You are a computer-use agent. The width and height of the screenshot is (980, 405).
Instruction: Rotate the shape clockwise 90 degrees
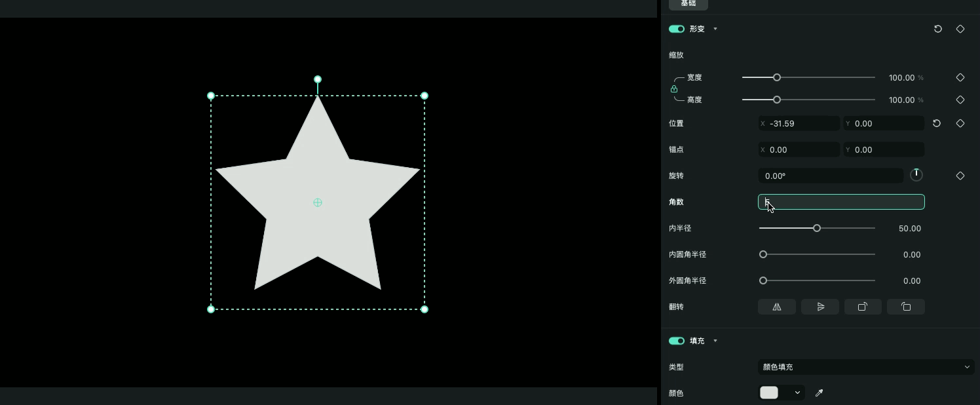tap(863, 307)
